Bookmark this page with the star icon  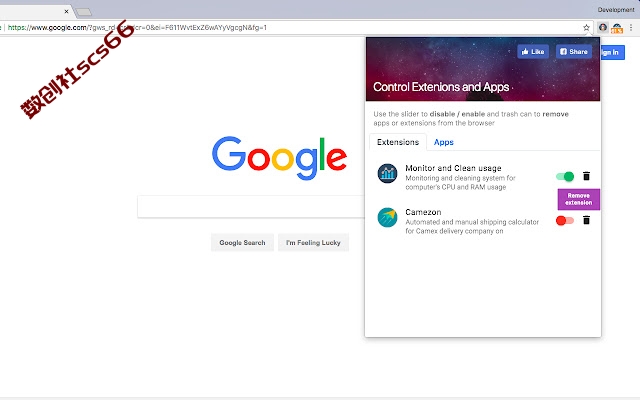click(586, 28)
